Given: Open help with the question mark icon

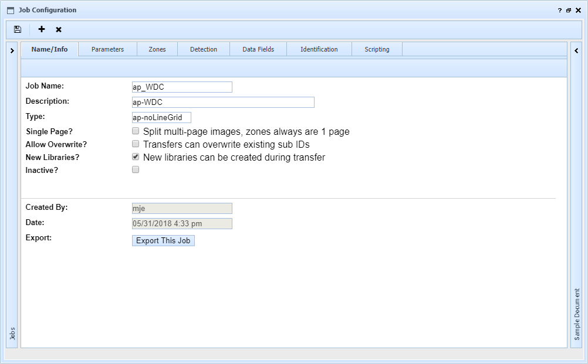Looking at the screenshot, I should (559, 10).
